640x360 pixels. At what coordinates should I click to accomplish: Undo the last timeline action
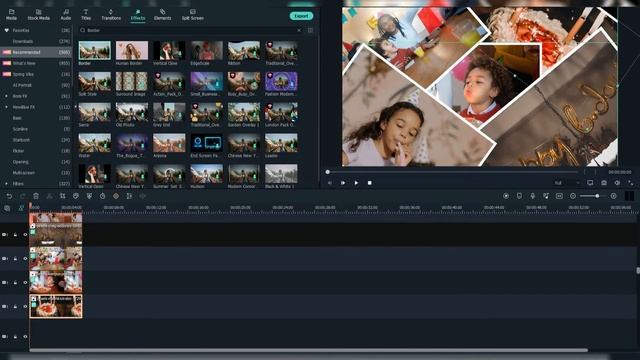coord(9,196)
